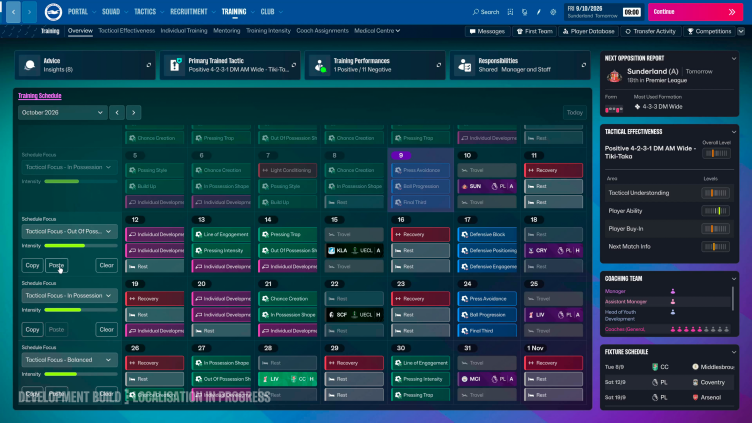Image resolution: width=752 pixels, height=423 pixels.
Task: Select the Sunderland match on October 10
Action: click(x=487, y=186)
